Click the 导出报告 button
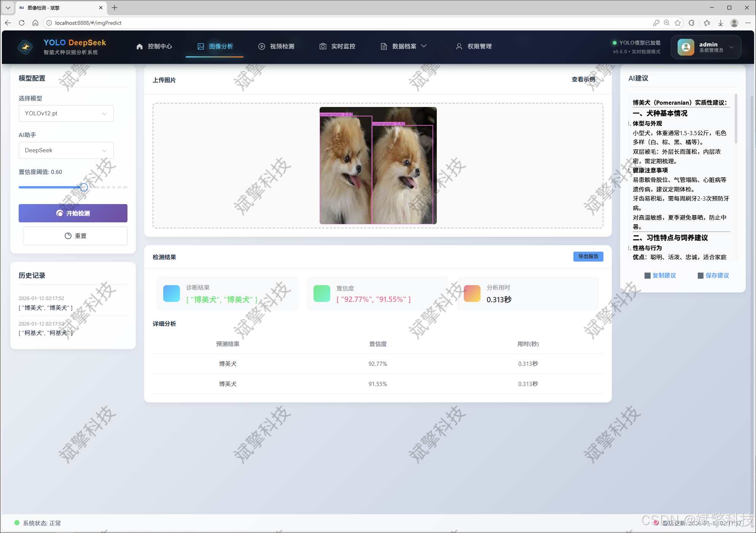This screenshot has height=533, width=756. (588, 257)
